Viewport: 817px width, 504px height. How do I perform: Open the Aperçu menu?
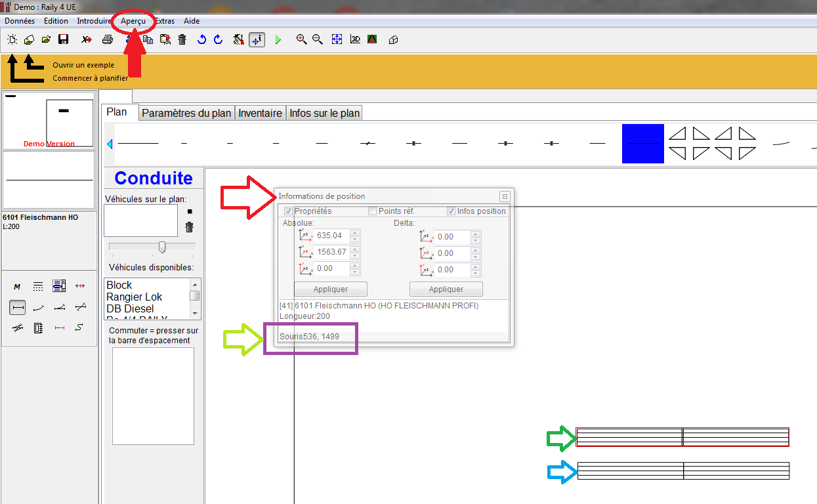tap(133, 21)
